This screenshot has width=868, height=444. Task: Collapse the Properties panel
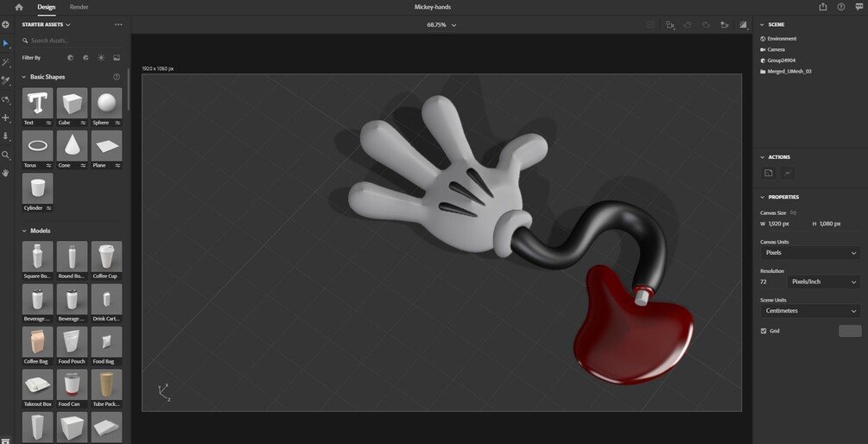click(x=763, y=197)
